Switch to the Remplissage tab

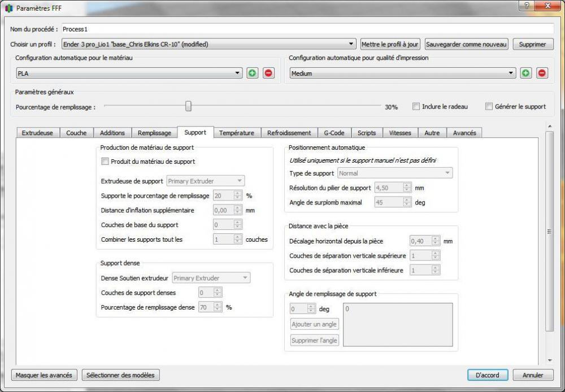[x=155, y=133]
